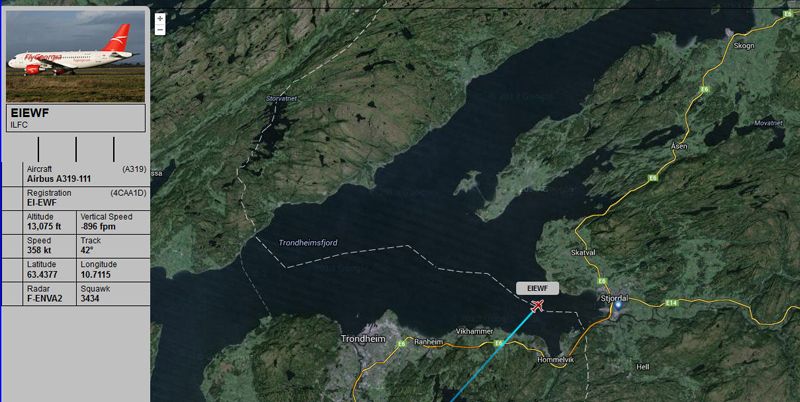
Task: Click the cyan flight trail line
Action: tap(492, 356)
